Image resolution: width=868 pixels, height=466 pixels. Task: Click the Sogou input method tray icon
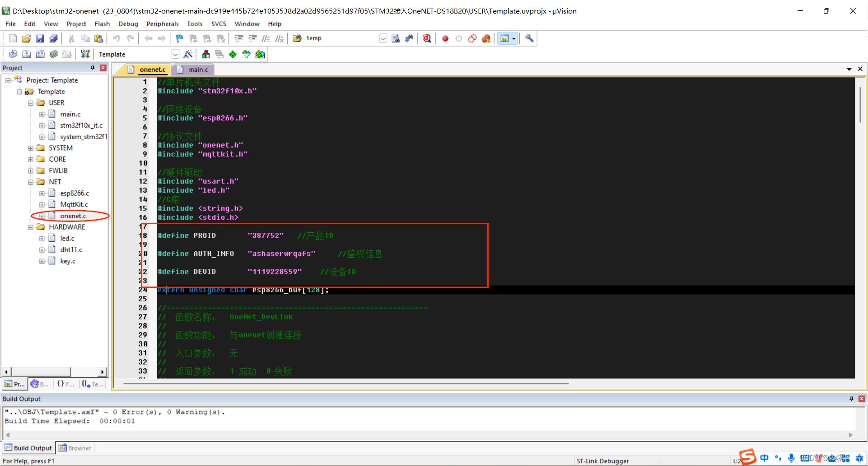tap(747, 457)
